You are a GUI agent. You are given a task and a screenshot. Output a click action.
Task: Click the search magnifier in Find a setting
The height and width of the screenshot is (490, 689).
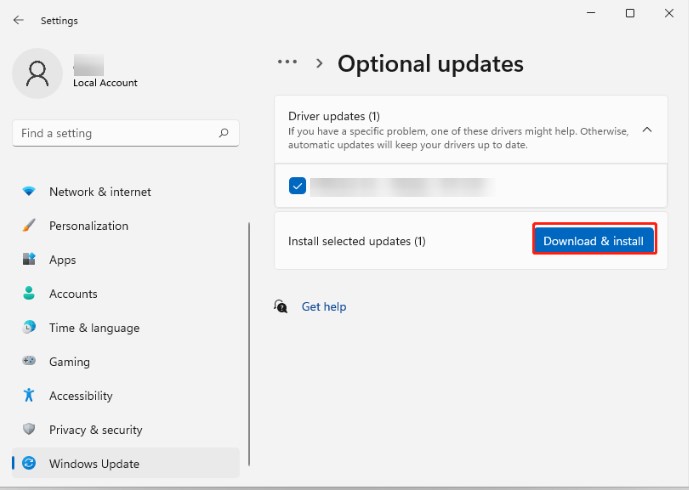223,133
